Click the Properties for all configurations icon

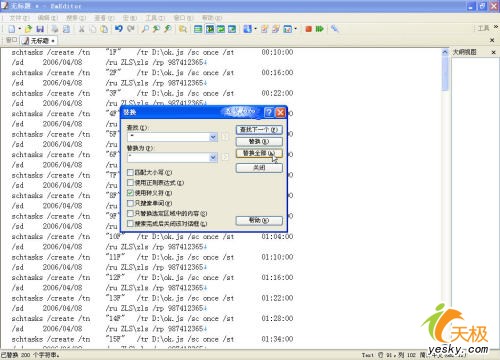click(x=276, y=29)
